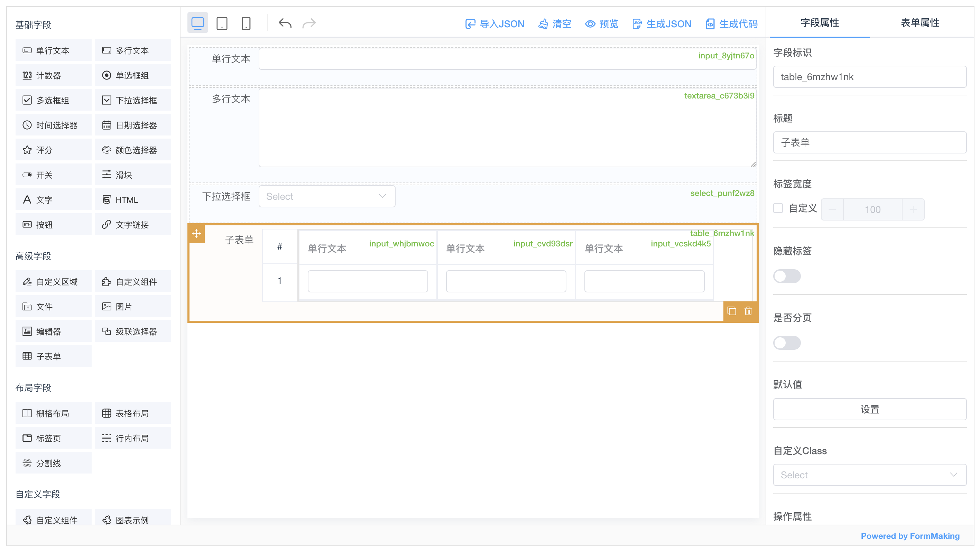
Task: Enable the 自定义 label width checkbox
Action: click(x=778, y=208)
